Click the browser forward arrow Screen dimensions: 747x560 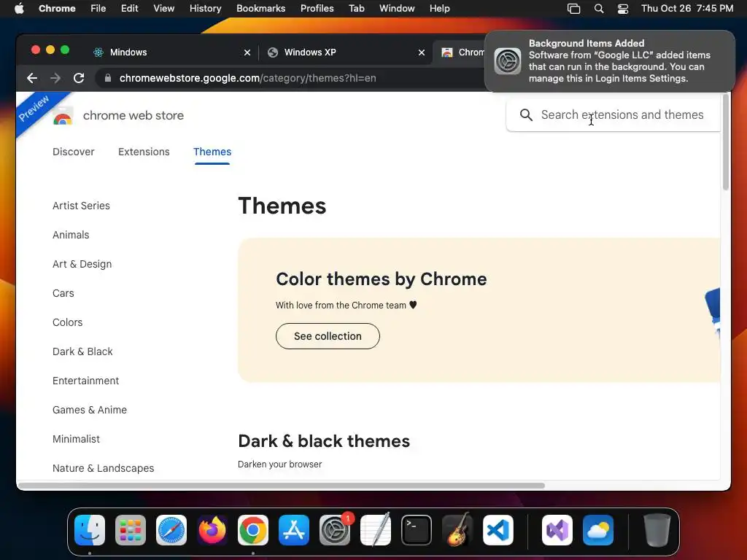(x=55, y=78)
